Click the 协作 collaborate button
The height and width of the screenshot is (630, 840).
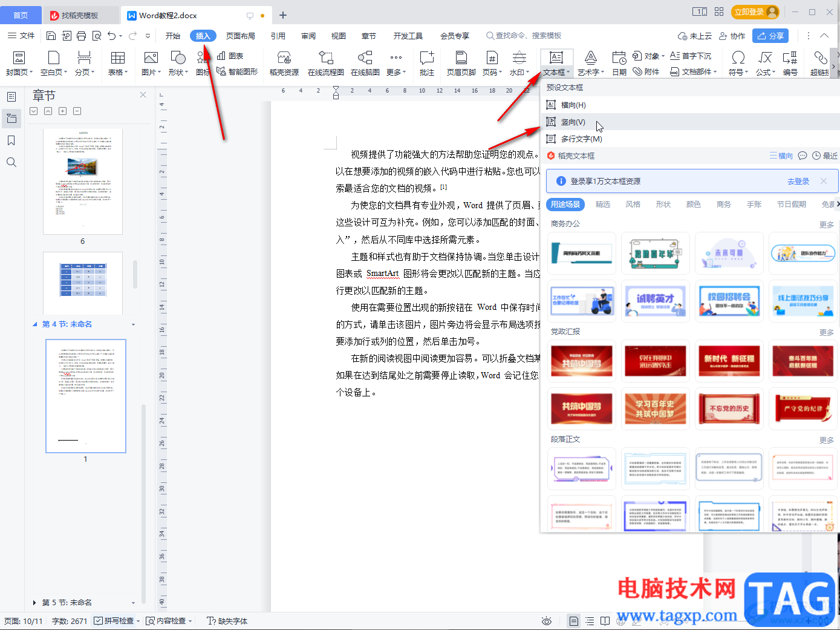(732, 36)
